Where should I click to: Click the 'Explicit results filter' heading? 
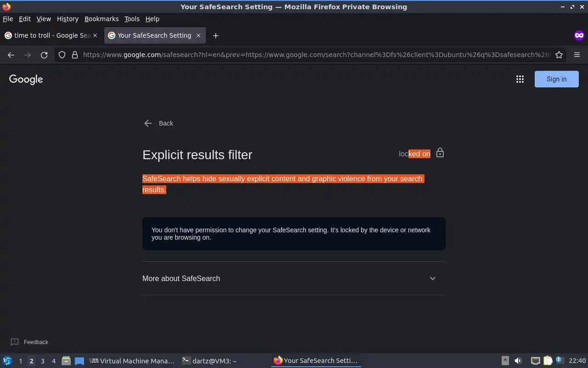[198, 155]
